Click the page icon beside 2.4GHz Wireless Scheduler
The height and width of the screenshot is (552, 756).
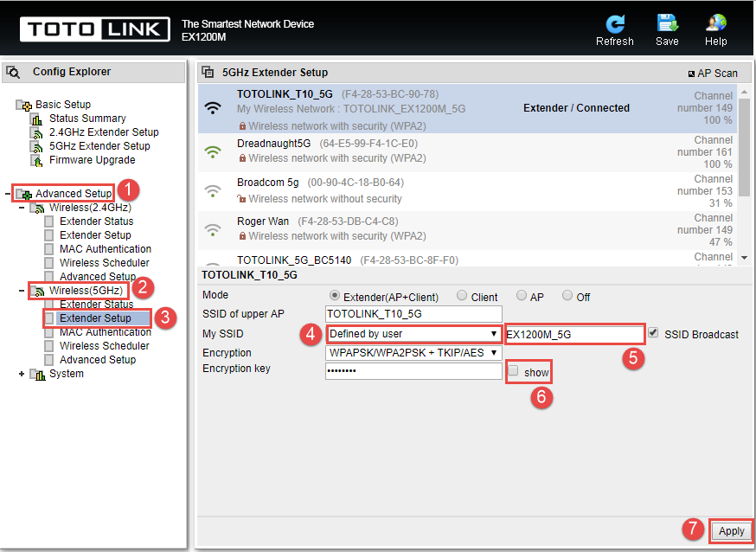48,263
